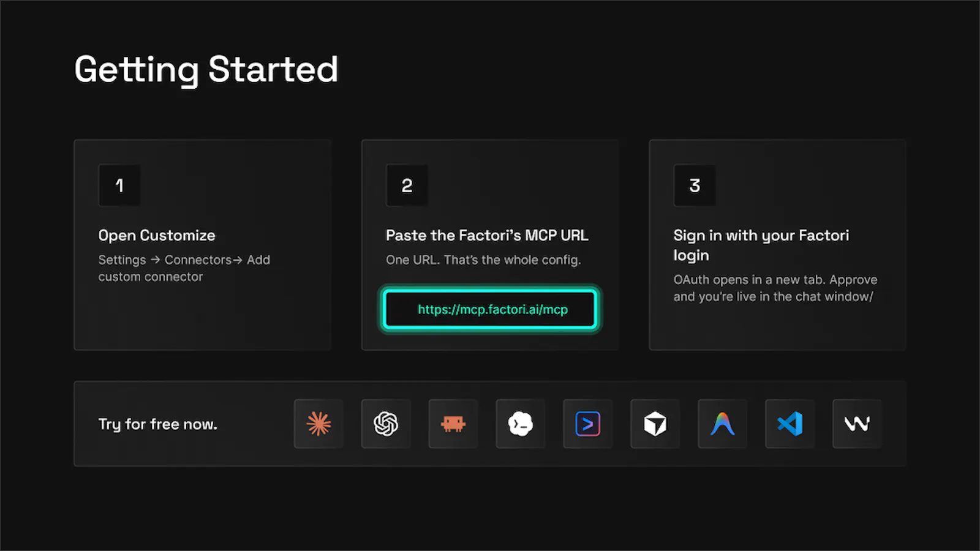This screenshot has height=551, width=980.
Task: Choose the purple-bordered terminal arrow icon
Action: 588,424
